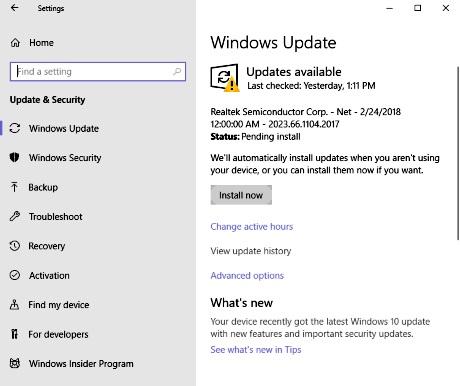460x386 pixels.
Task: Click the Find a setting search box
Action: tap(98, 71)
